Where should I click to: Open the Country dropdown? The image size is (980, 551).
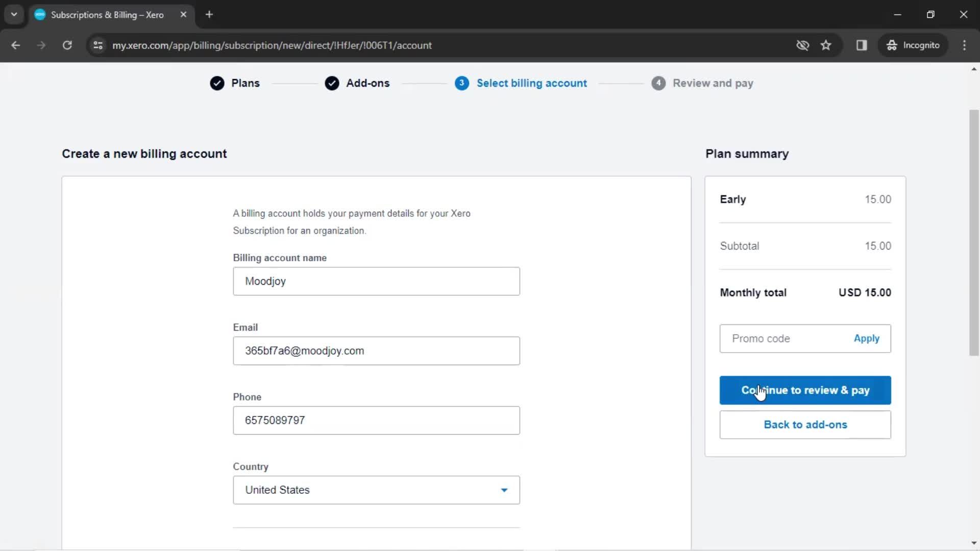pos(376,490)
